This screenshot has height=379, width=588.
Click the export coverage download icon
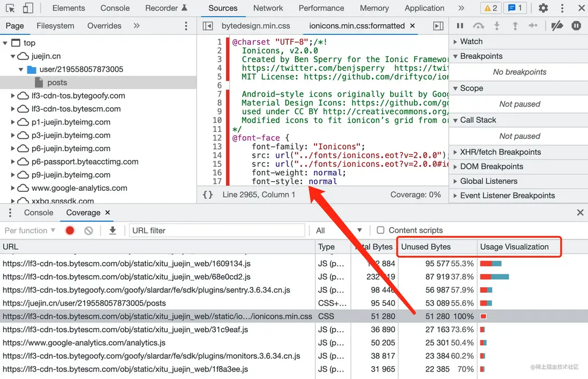112,231
